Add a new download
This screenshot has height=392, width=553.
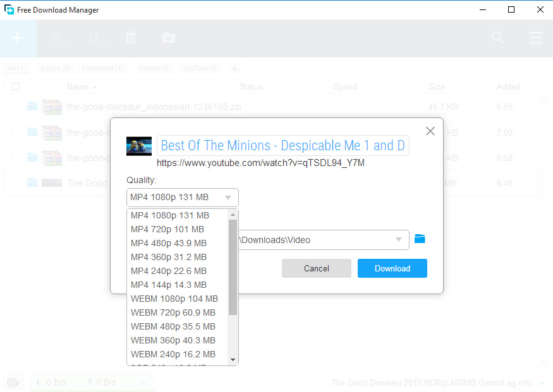click(x=18, y=38)
